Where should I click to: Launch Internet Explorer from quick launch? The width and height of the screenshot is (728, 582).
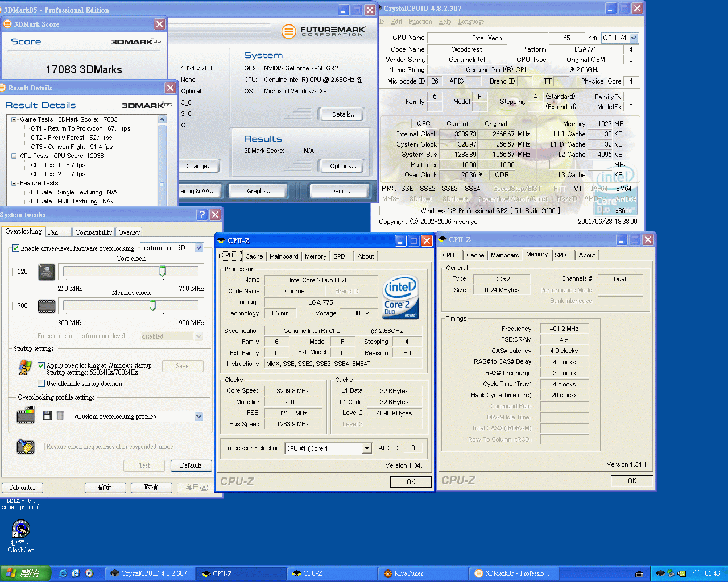(x=63, y=573)
